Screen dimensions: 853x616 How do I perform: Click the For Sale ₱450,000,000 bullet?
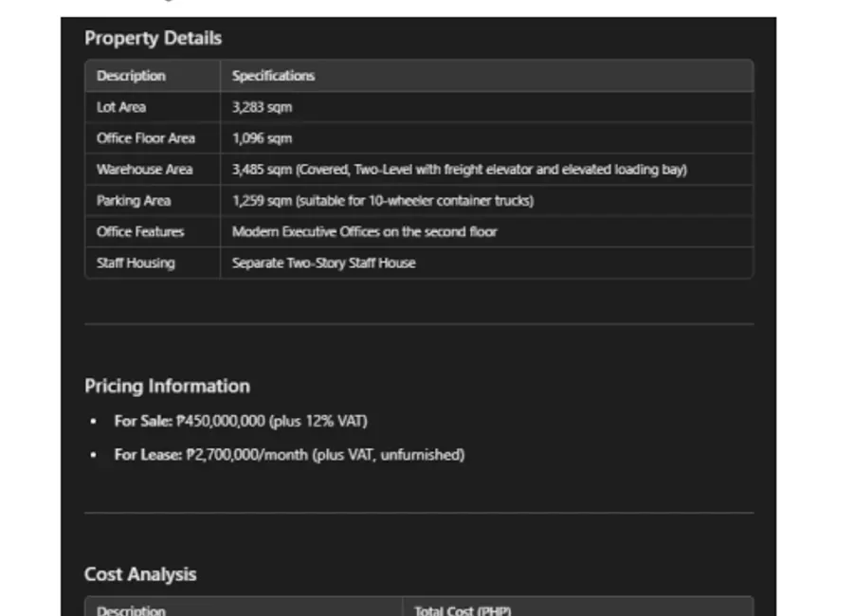[241, 421]
